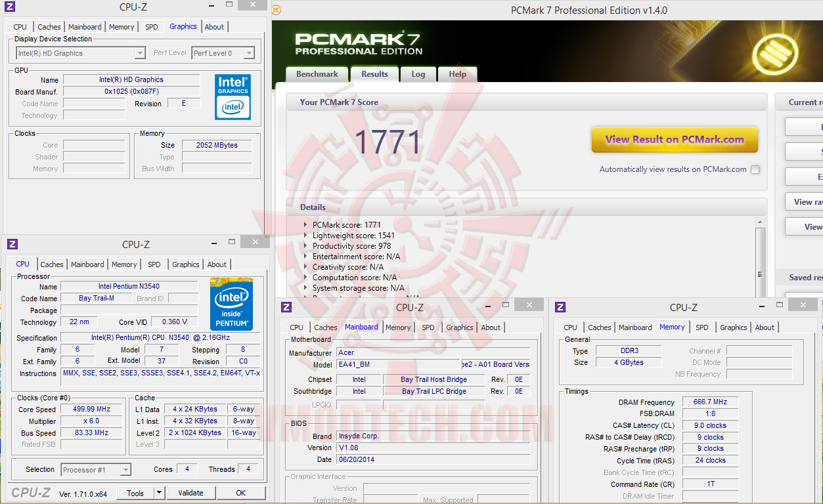Click the orange PCMark 7 title bar icon

pos(276,10)
